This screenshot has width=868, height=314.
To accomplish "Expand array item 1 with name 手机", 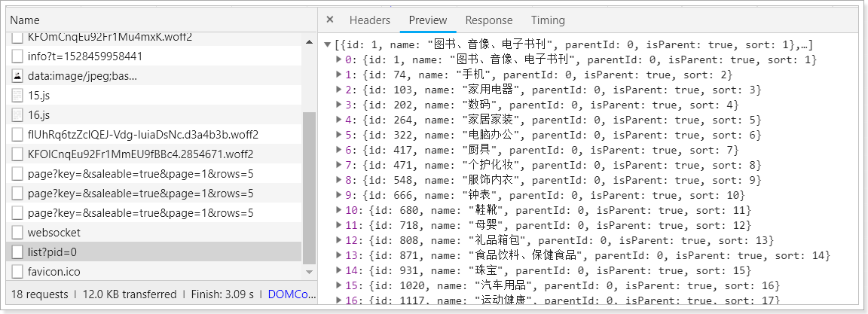I will [x=338, y=75].
